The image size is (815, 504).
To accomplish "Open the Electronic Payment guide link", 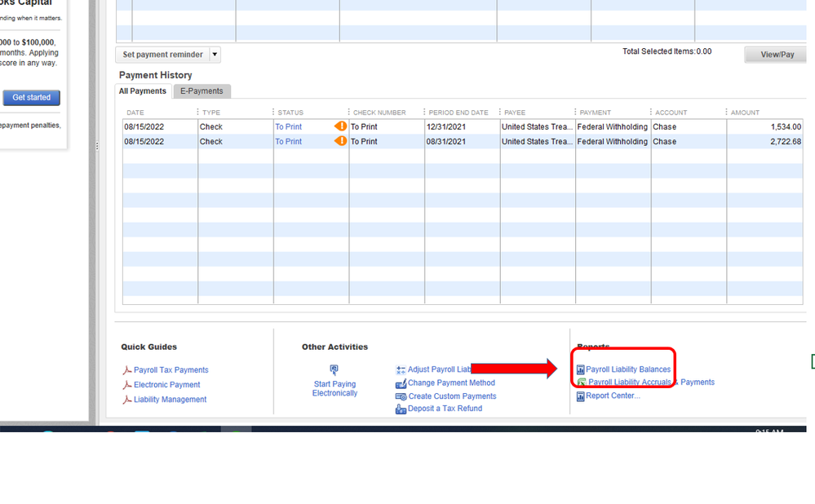I will [x=167, y=384].
